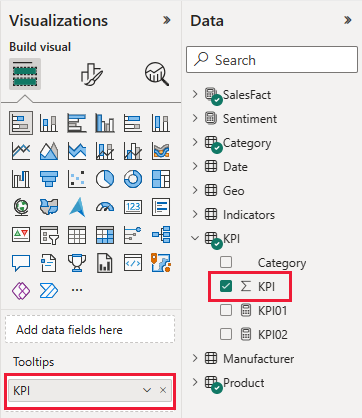Open the Analytics magnifier tab
This screenshot has width=362, height=418.
click(157, 74)
